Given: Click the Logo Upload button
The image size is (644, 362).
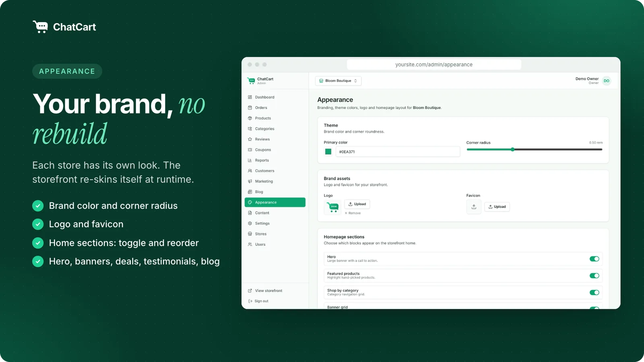Looking at the screenshot, I should coord(357,204).
